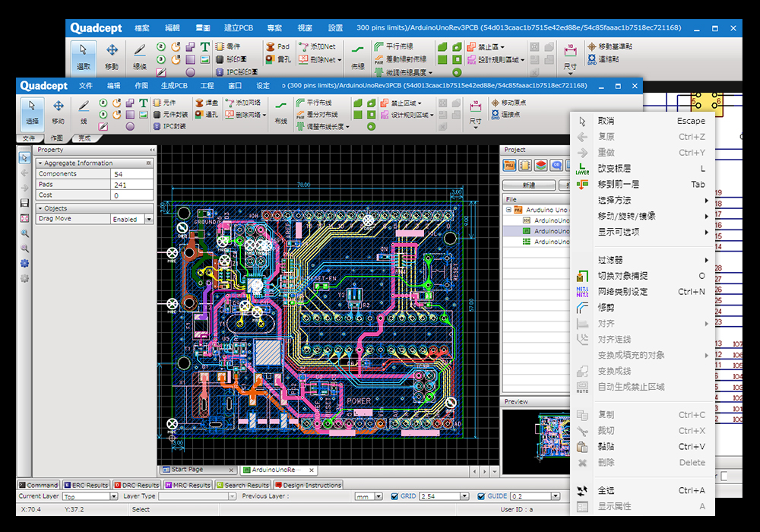The width and height of the screenshot is (760, 532).
Task: Open the Current Layer Top dropdown
Action: tap(113, 496)
